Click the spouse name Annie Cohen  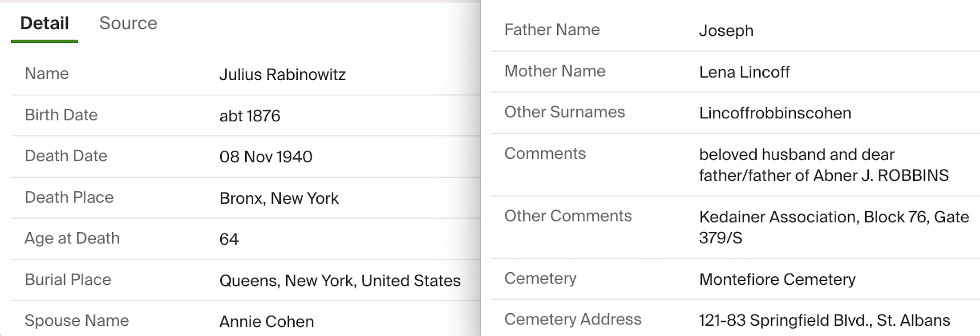click(267, 322)
